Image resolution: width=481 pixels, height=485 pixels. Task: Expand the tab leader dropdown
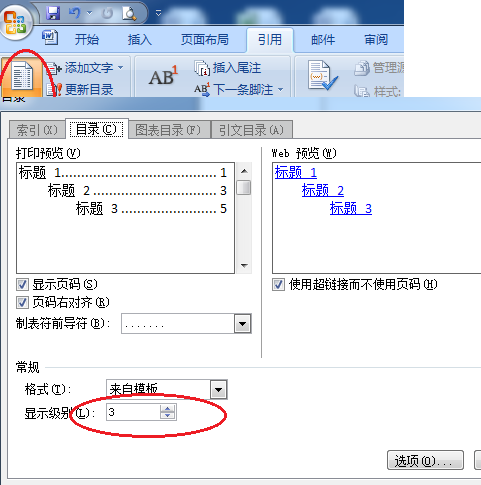[242, 324]
